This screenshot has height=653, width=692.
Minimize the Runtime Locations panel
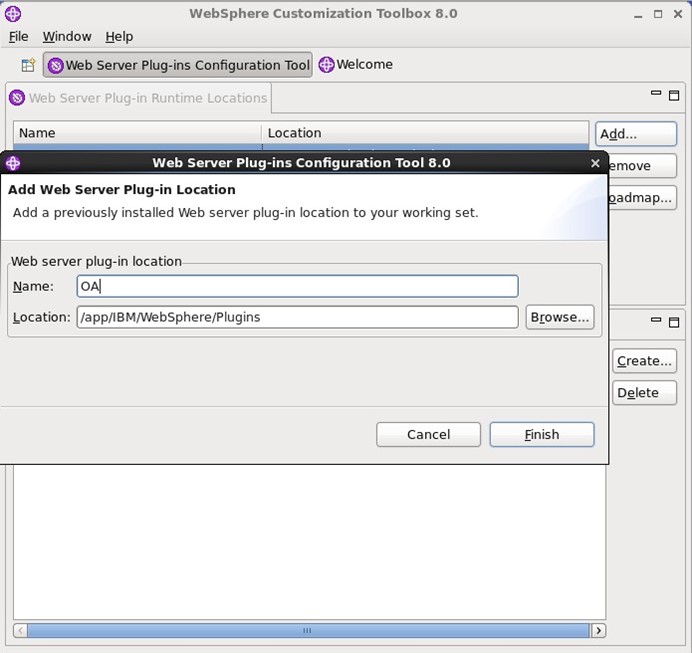pyautogui.click(x=656, y=94)
